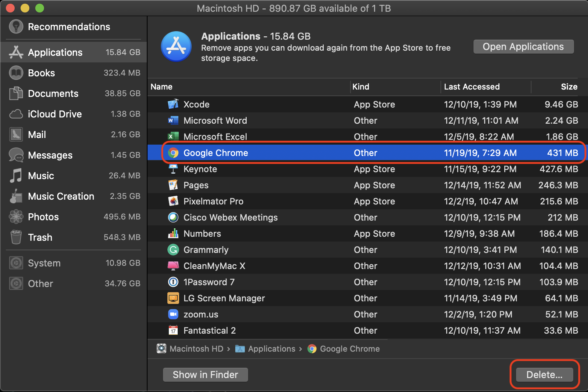The width and height of the screenshot is (588, 392).
Task: Click the Open Applications button
Action: point(523,47)
